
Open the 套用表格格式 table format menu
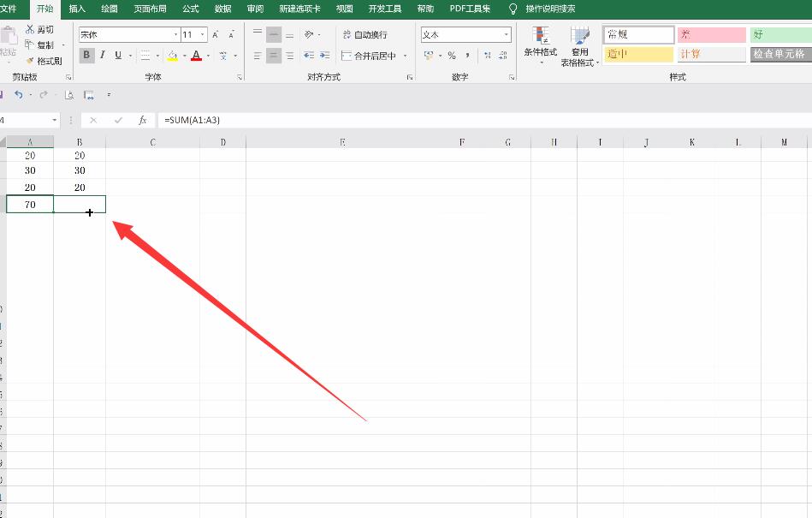(579, 46)
